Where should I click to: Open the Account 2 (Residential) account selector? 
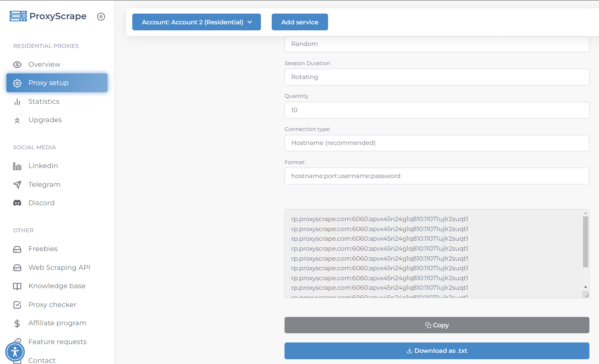tap(196, 22)
